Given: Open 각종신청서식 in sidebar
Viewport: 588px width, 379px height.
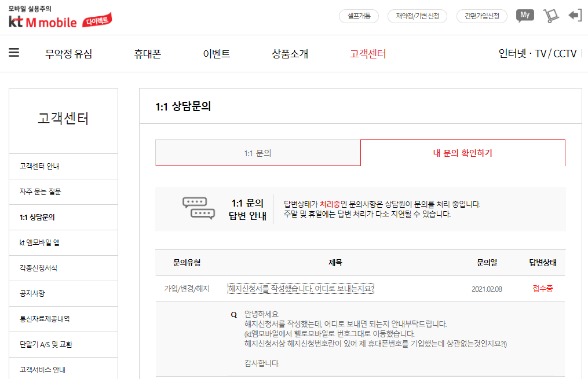Looking at the screenshot, I should (63, 268).
